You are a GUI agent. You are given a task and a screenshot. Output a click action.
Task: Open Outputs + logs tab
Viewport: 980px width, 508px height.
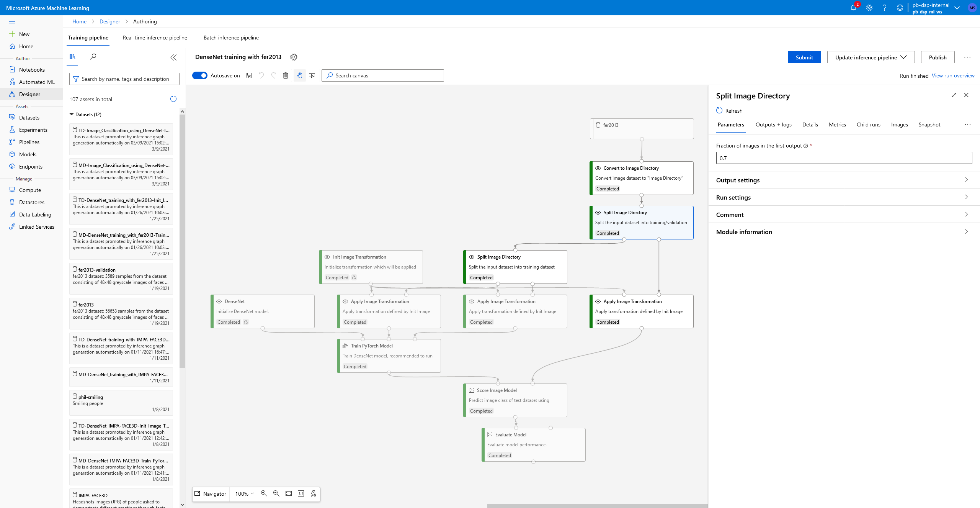[774, 125]
